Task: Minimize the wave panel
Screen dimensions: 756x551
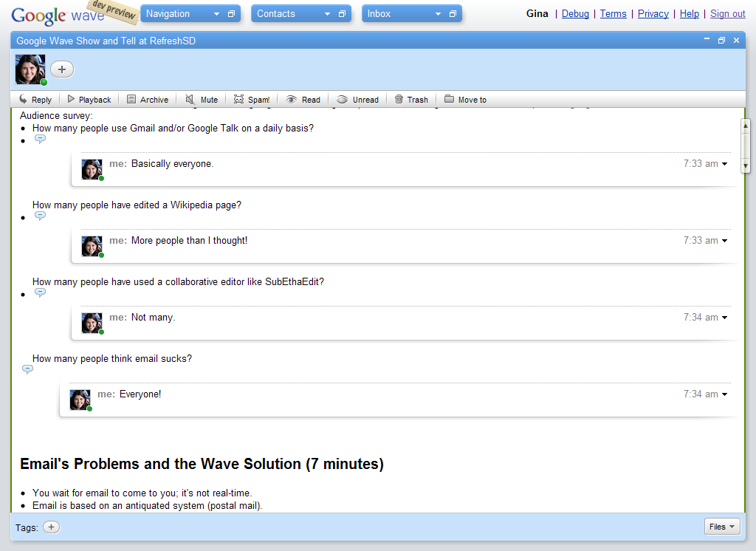Action: coord(707,40)
